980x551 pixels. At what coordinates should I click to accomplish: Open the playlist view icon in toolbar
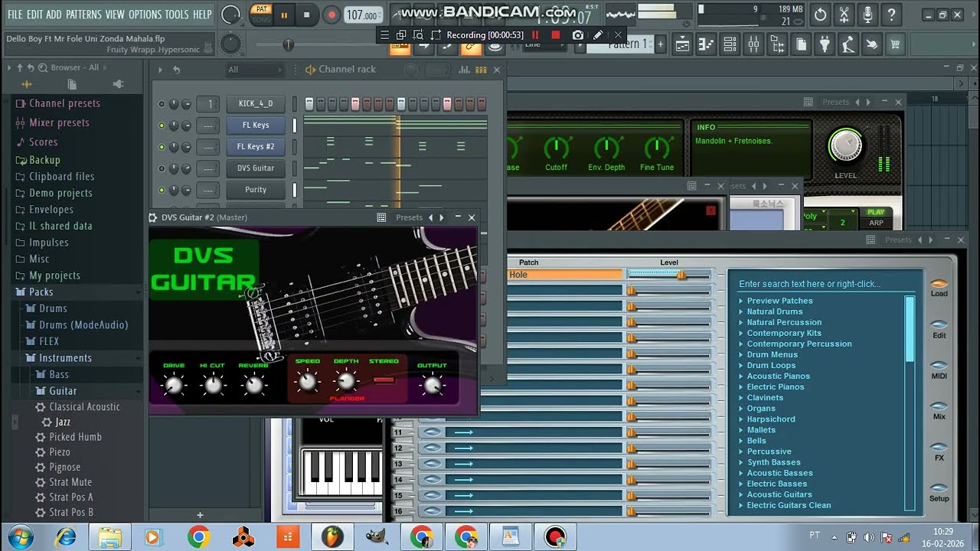pyautogui.click(x=681, y=44)
